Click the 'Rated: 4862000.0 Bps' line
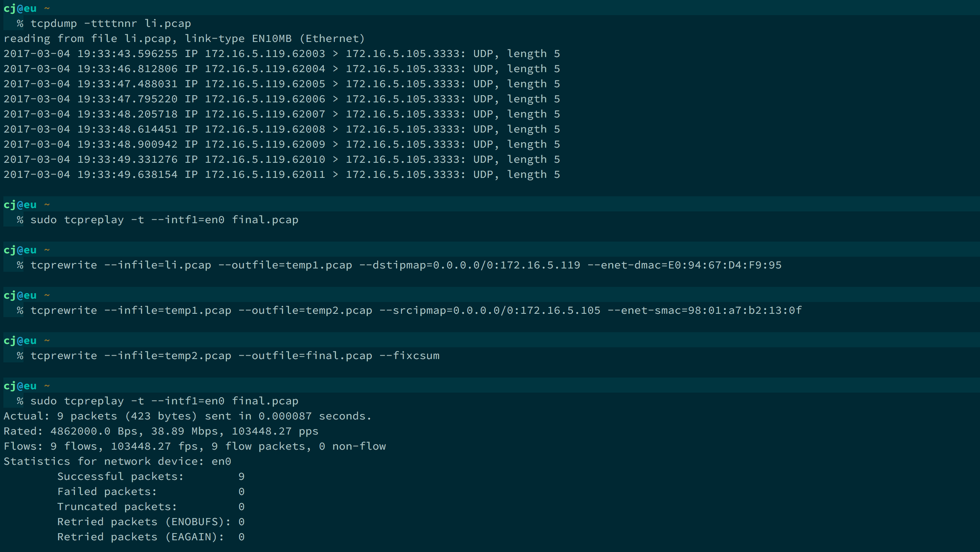The image size is (980, 552). (x=161, y=431)
